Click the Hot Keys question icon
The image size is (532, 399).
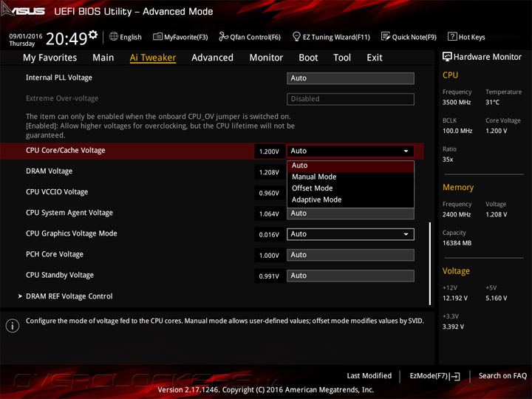point(452,36)
